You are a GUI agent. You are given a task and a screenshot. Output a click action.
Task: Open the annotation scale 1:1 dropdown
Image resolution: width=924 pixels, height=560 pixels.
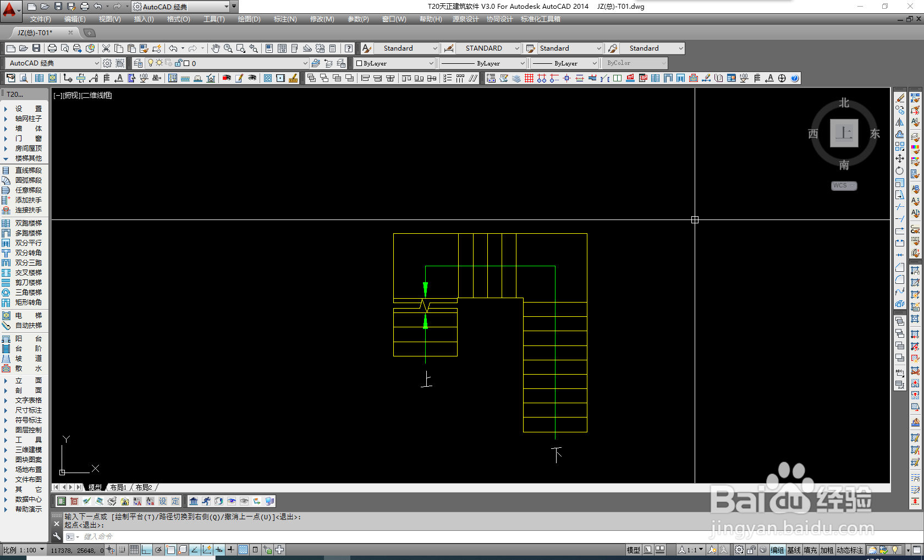(691, 550)
